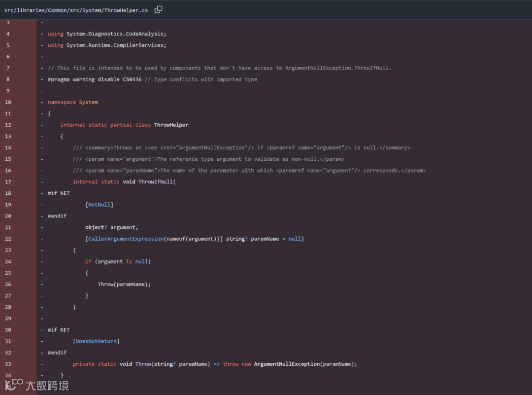Click the namespace System declaration
Image resolution: width=532 pixels, height=395 pixels.
(x=73, y=102)
